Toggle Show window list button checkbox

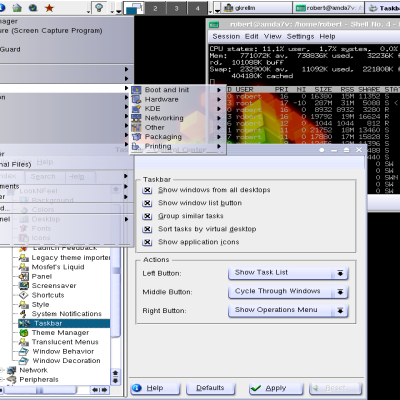point(147,203)
